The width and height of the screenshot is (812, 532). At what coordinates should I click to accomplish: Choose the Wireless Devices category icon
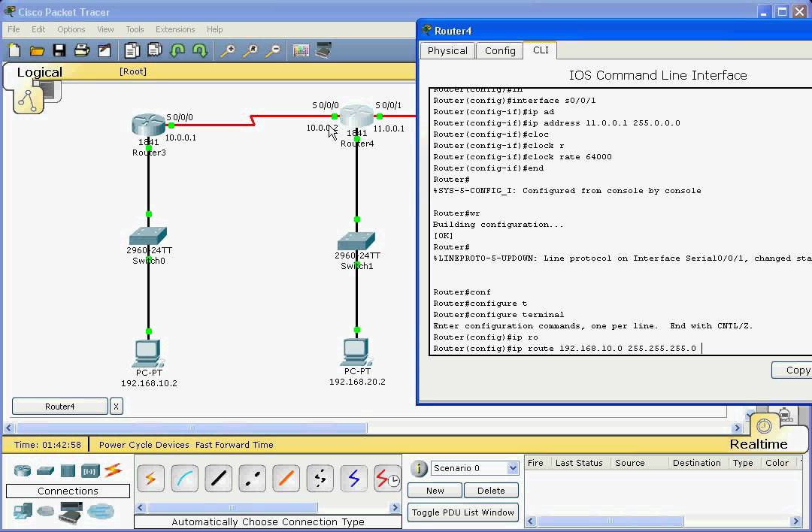(x=90, y=471)
